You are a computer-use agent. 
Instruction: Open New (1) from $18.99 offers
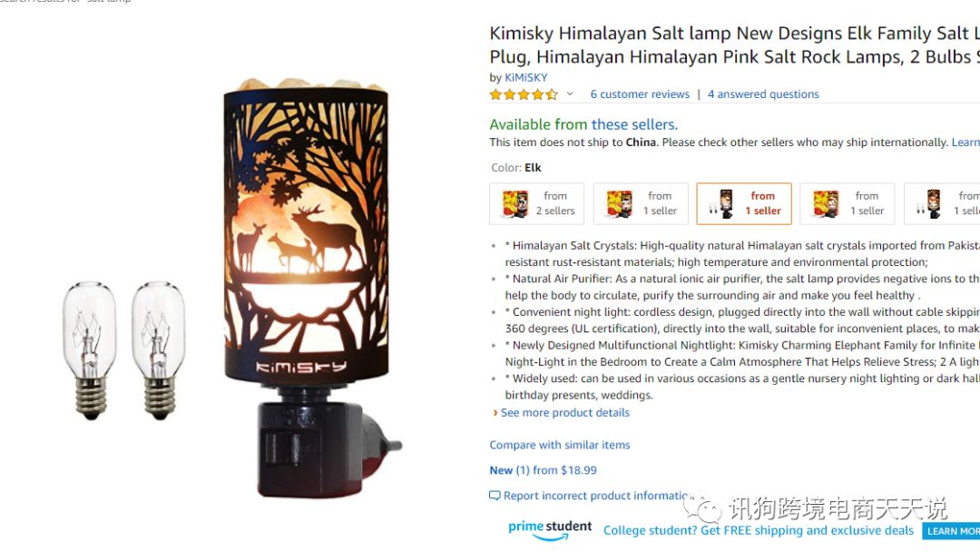click(x=544, y=470)
